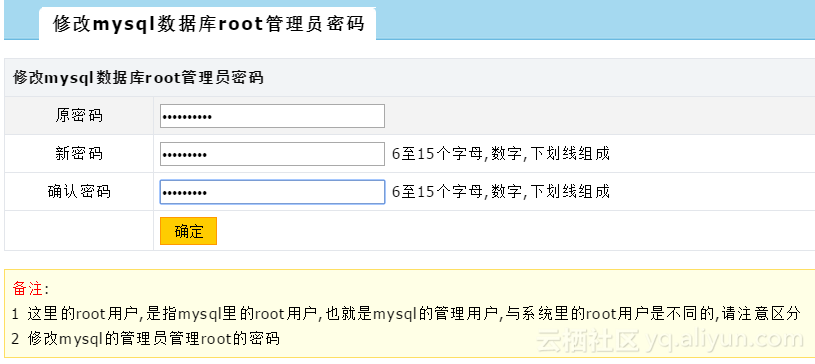This screenshot has height=364, width=815.
Task: Select the 新密码 label text
Action: click(x=79, y=153)
